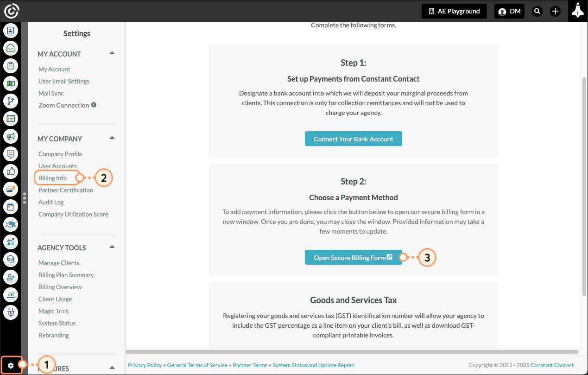
Task: Open the Audit Log
Action: 51,202
